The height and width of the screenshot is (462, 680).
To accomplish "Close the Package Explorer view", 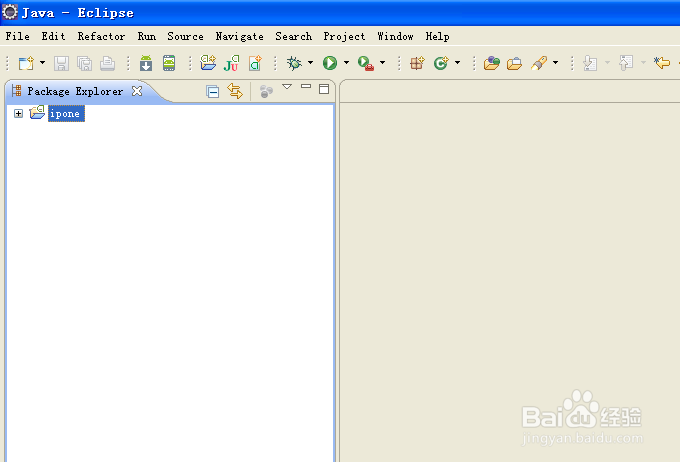I will (137, 91).
